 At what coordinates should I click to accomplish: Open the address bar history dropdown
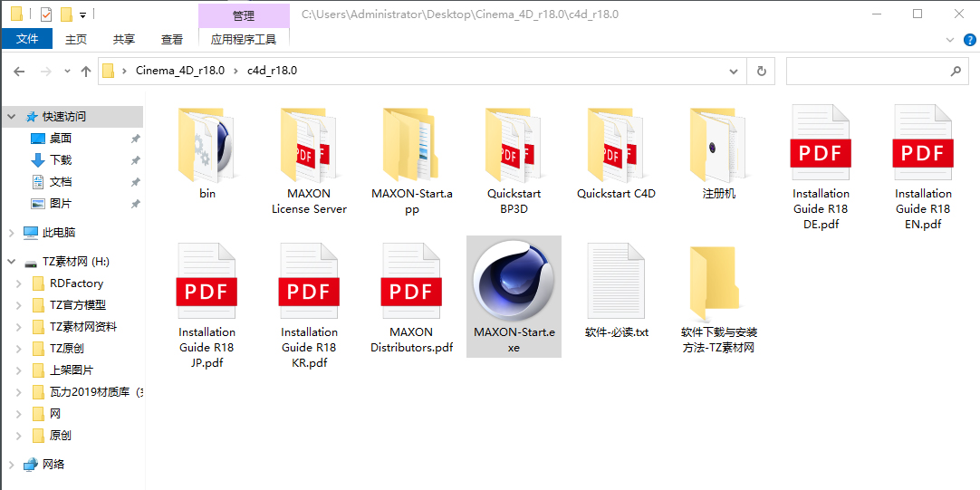(x=735, y=72)
